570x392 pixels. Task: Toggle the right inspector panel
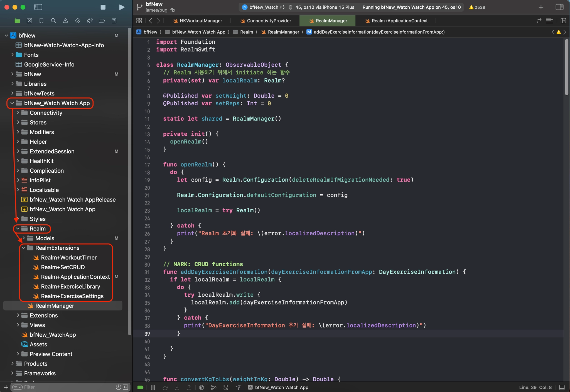[x=559, y=7]
